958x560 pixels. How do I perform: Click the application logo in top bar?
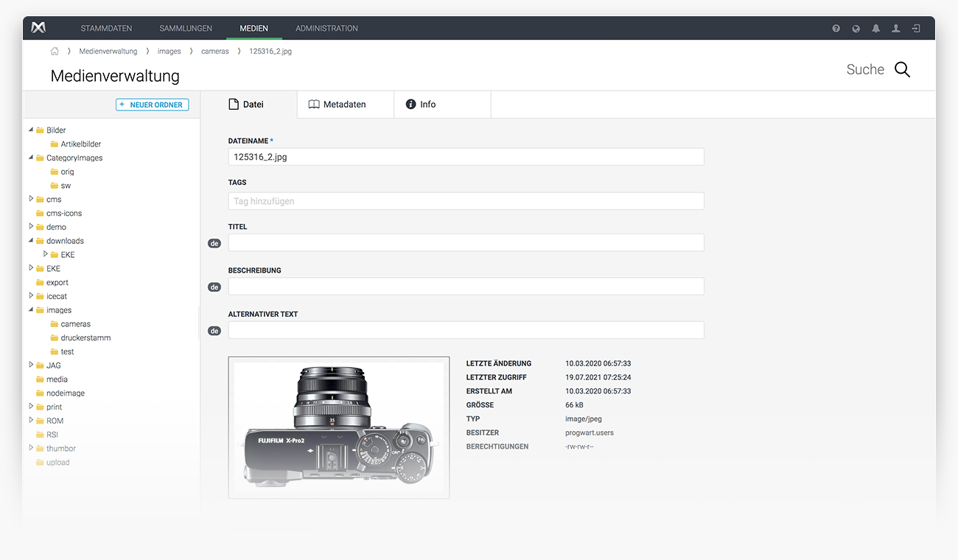click(38, 28)
